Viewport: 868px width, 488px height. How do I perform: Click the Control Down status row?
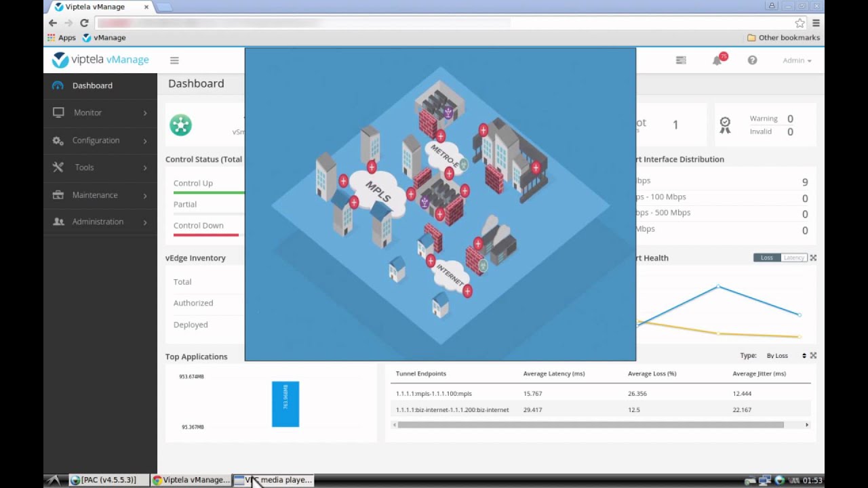[208, 228]
